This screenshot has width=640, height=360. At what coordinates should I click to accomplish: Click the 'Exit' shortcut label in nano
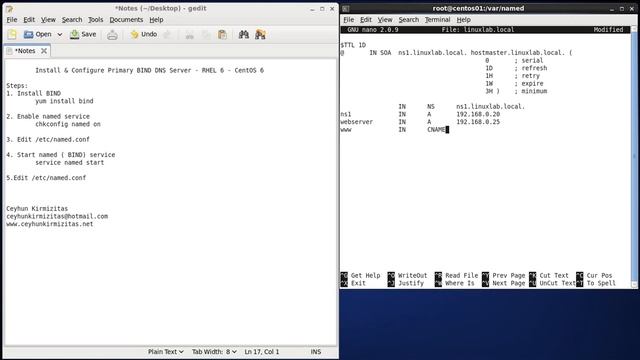[x=358, y=283]
